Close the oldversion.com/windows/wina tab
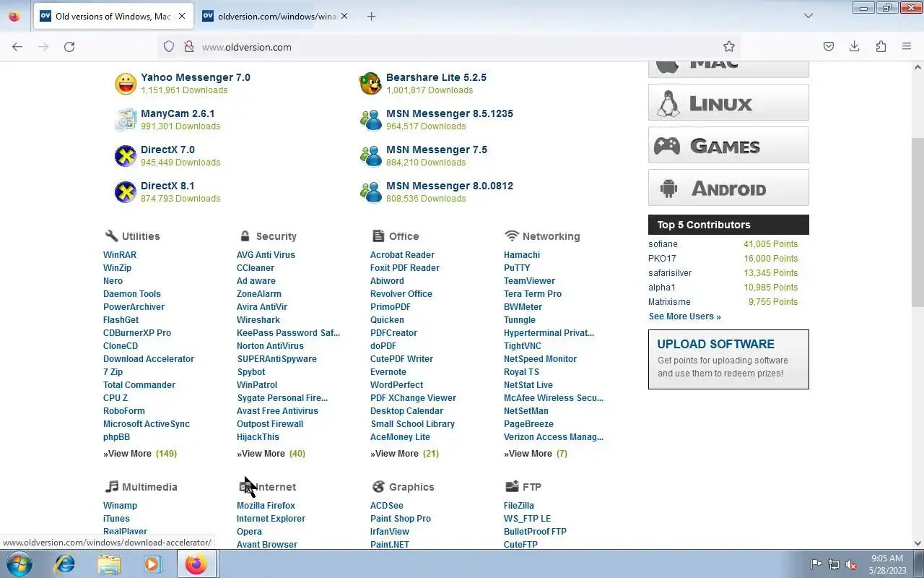Screen dimensions: 924x578 [x=344, y=16]
